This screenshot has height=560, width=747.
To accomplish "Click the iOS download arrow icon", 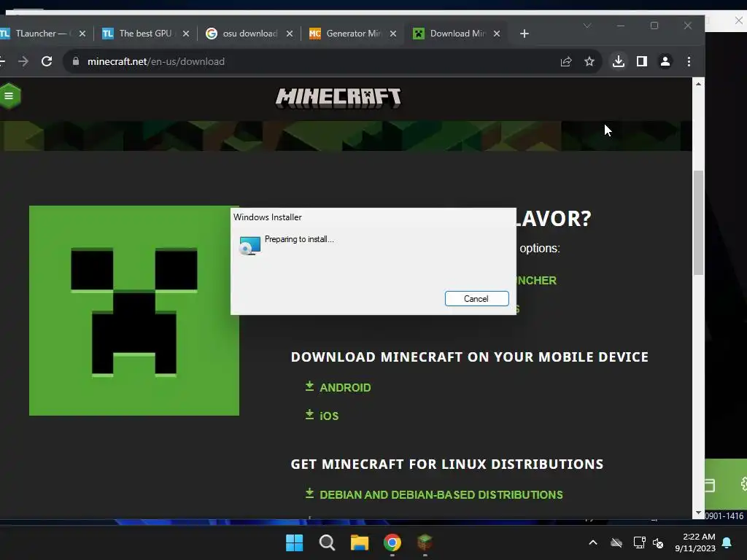I will (309, 414).
